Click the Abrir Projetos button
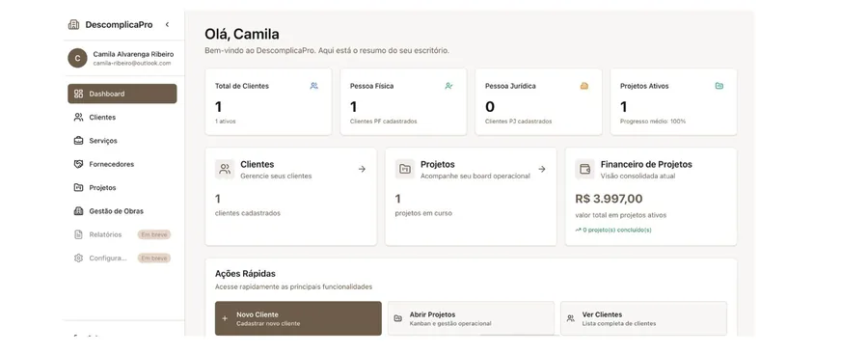The height and width of the screenshot is (354, 868). (x=471, y=318)
